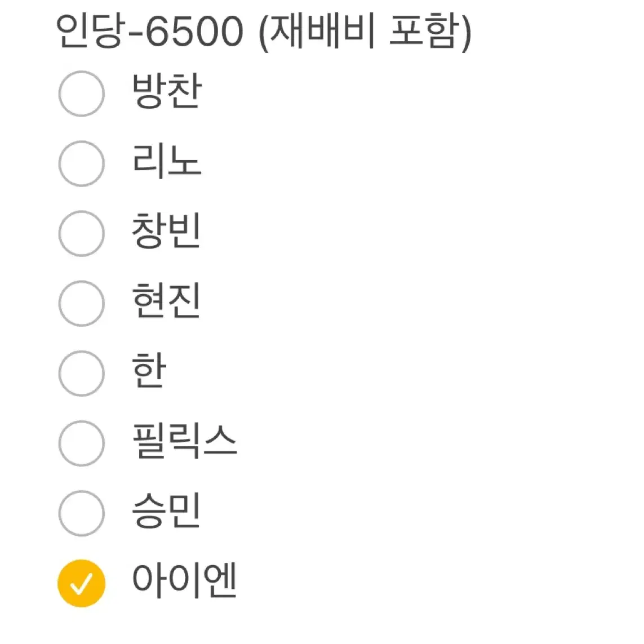Select the 창빈 radio button
Viewport: 644px width, 644px height.
pyautogui.click(x=81, y=233)
